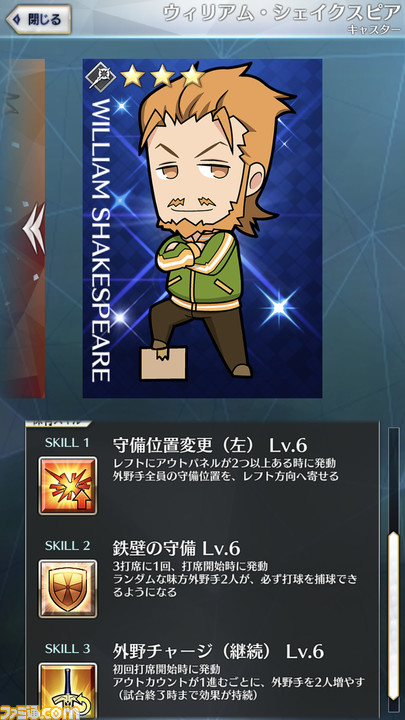The width and height of the screenshot is (405, 720).
Task: Click the William Shakespeare character card
Action: (x=202, y=228)
